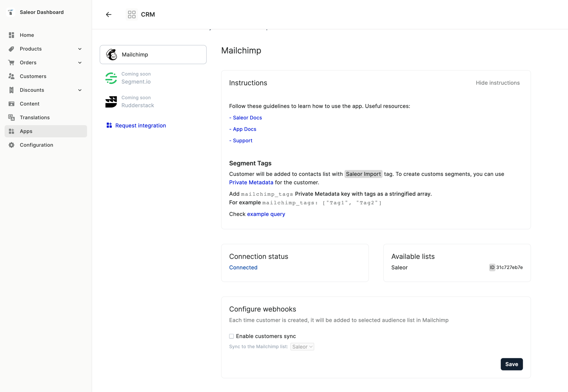Click Hide instructions to collapse the panel
This screenshot has width=568, height=392.
tap(497, 83)
